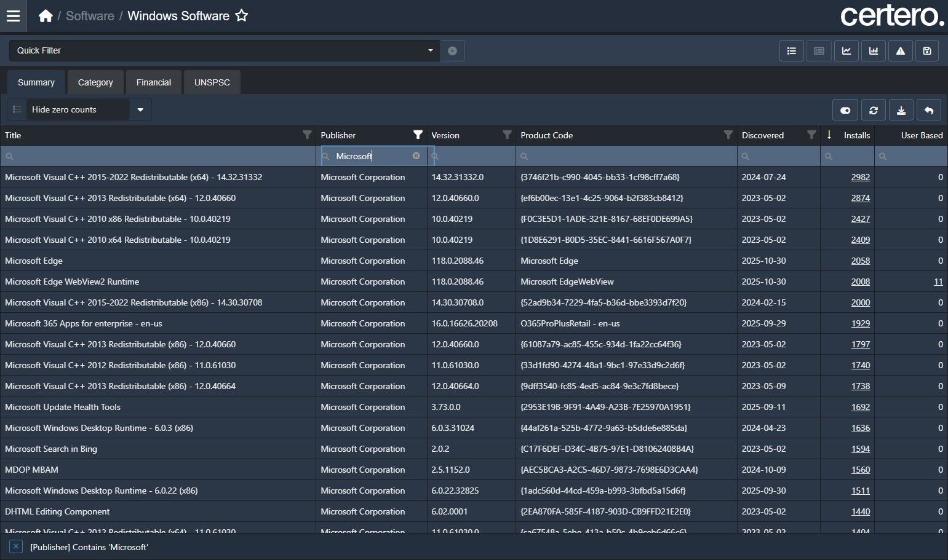Open the Hide zero counts dropdown arrow

pyautogui.click(x=140, y=110)
